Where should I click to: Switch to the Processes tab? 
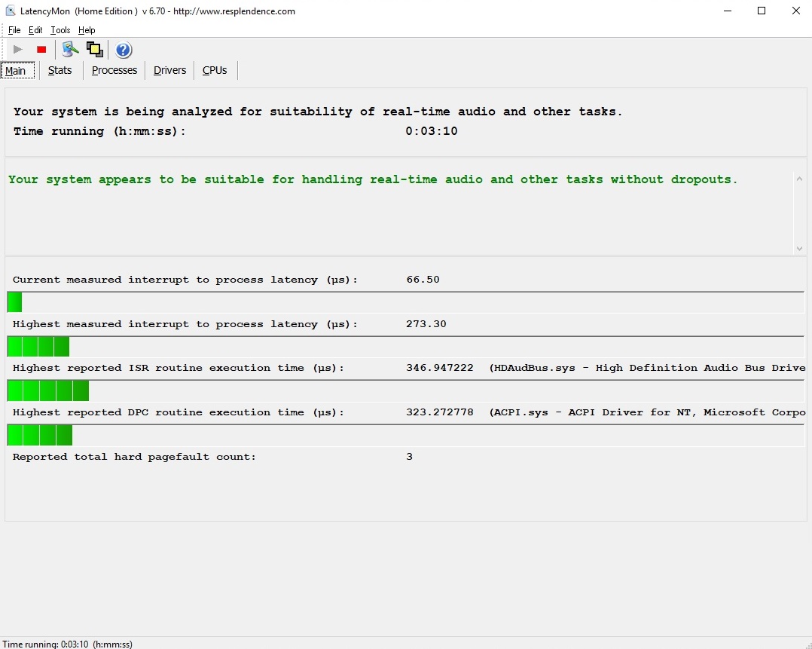(114, 71)
